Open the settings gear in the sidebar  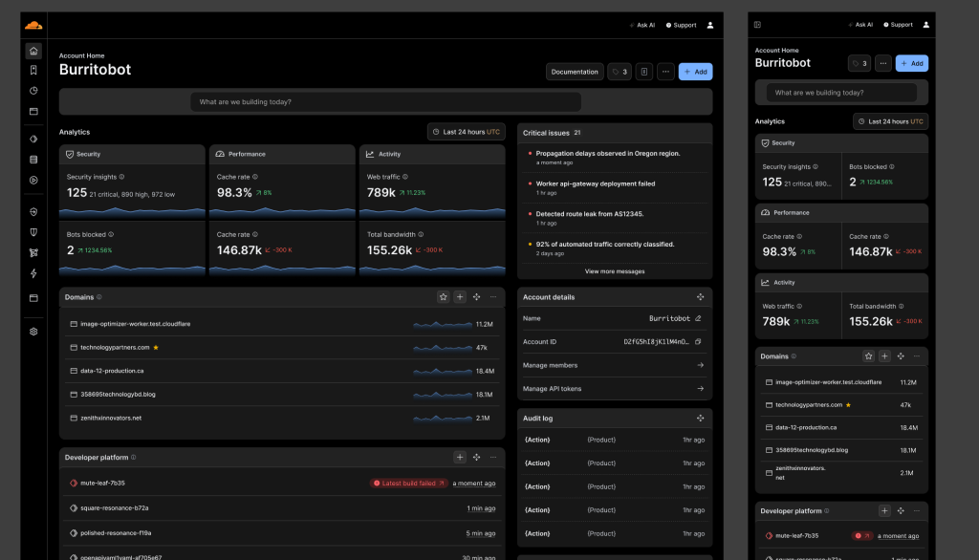(x=33, y=332)
